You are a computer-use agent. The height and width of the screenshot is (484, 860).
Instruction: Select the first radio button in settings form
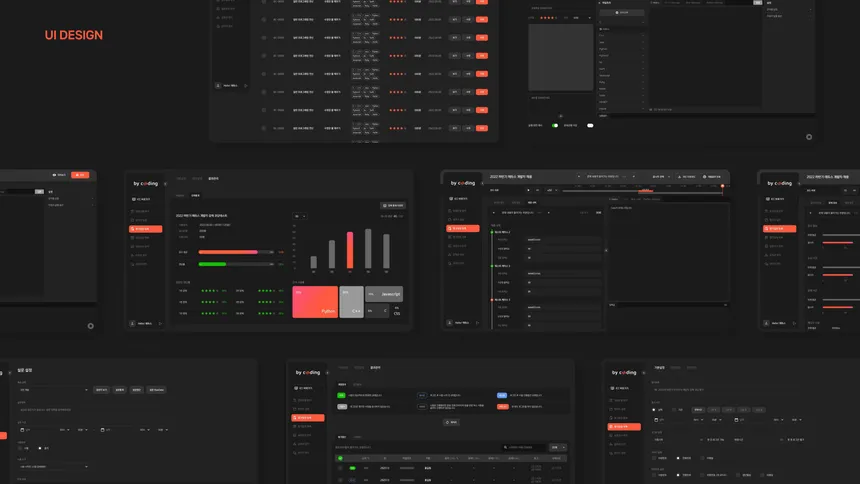point(21,448)
